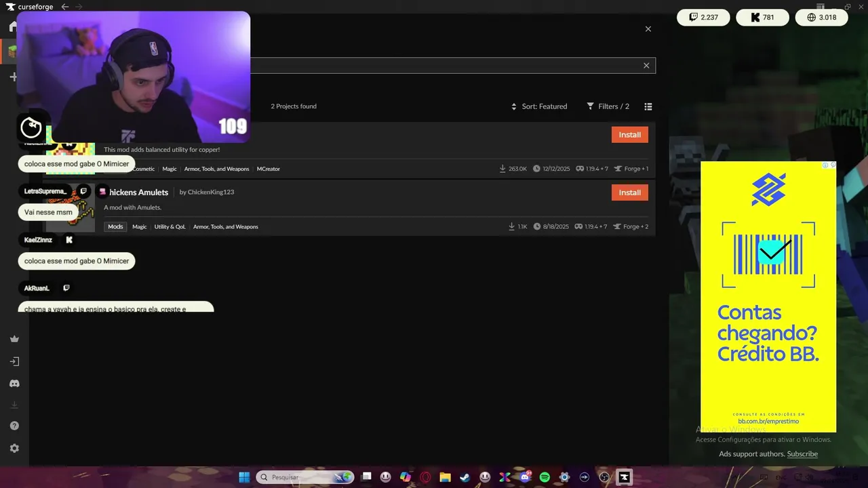Open the Chickens Amulets mod title
The height and width of the screenshot is (488, 868).
138,192
